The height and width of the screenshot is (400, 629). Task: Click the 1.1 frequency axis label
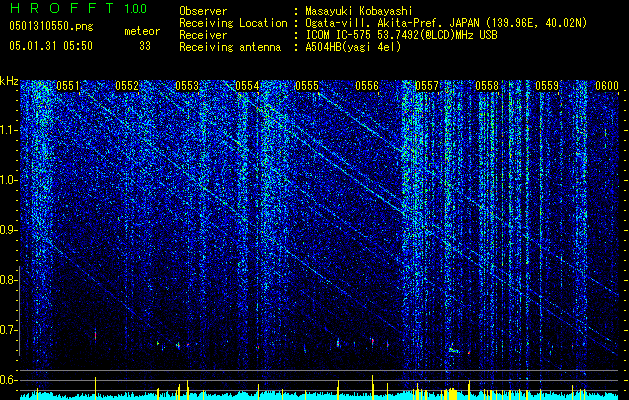[x=8, y=130]
